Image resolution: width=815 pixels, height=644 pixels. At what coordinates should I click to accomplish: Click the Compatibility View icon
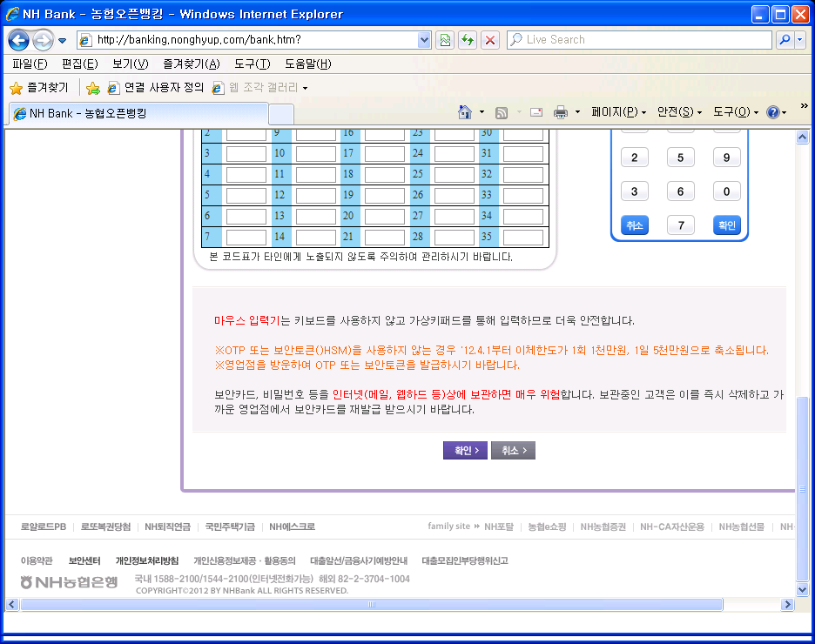pyautogui.click(x=446, y=40)
